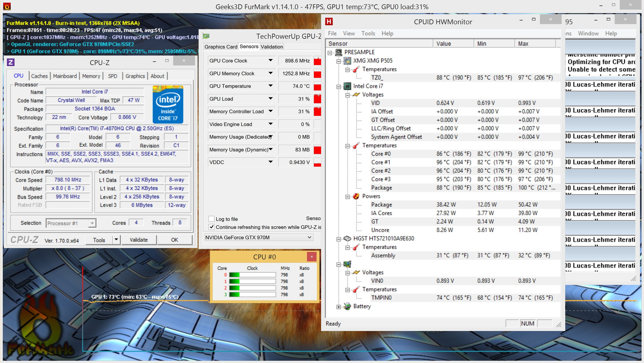The height and width of the screenshot is (363, 644).
Task: Click the HGST hard drive icon
Action: click(347, 238)
